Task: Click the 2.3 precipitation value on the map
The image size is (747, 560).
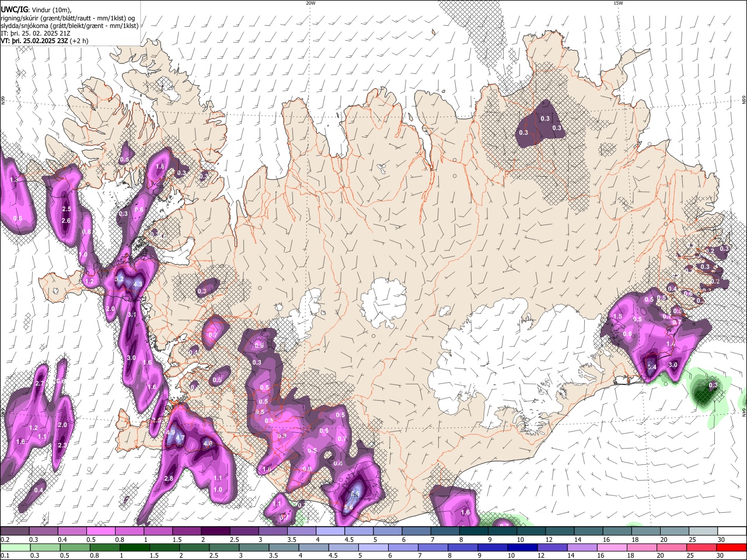Action: pos(63,445)
